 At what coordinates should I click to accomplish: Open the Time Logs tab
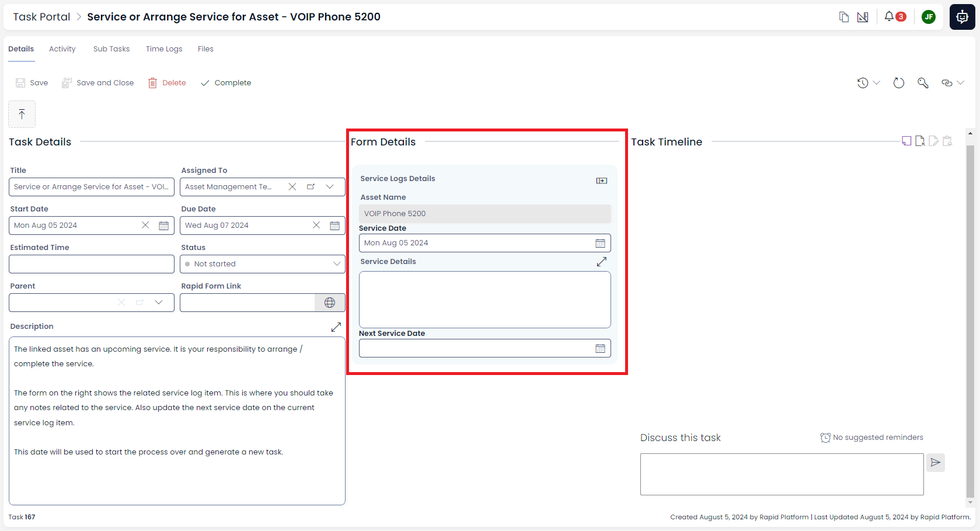pos(164,48)
